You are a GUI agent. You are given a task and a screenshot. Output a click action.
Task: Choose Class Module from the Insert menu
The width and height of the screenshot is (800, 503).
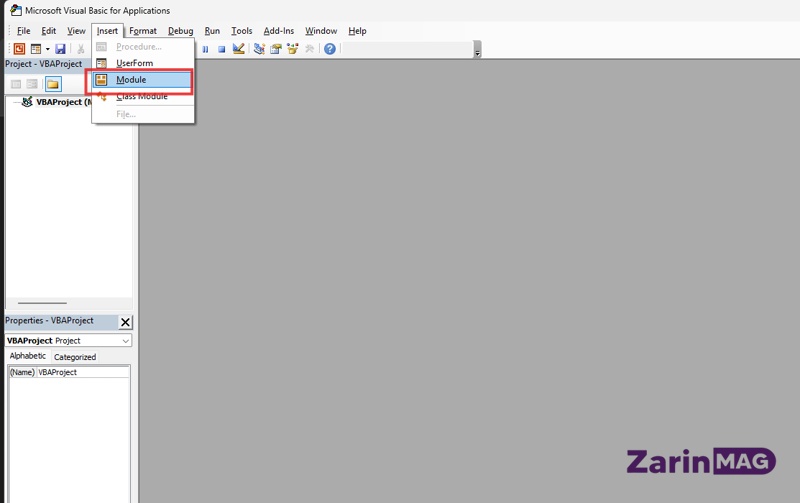pyautogui.click(x=143, y=96)
